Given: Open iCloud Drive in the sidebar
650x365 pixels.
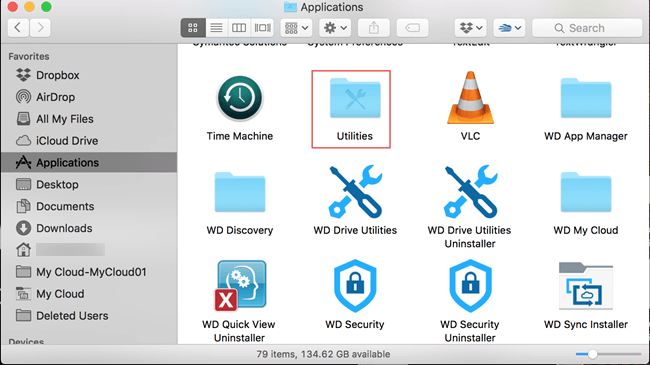Looking at the screenshot, I should 89,141.
